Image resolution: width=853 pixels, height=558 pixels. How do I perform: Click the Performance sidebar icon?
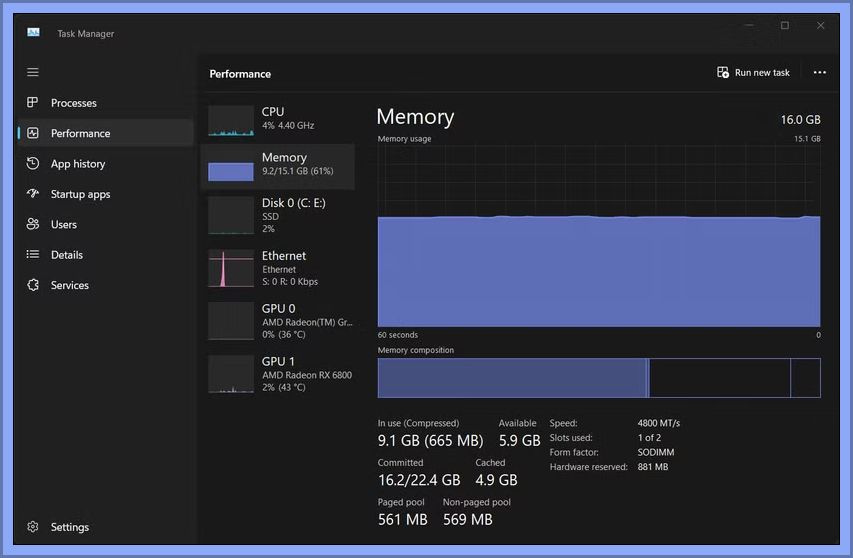[x=33, y=133]
